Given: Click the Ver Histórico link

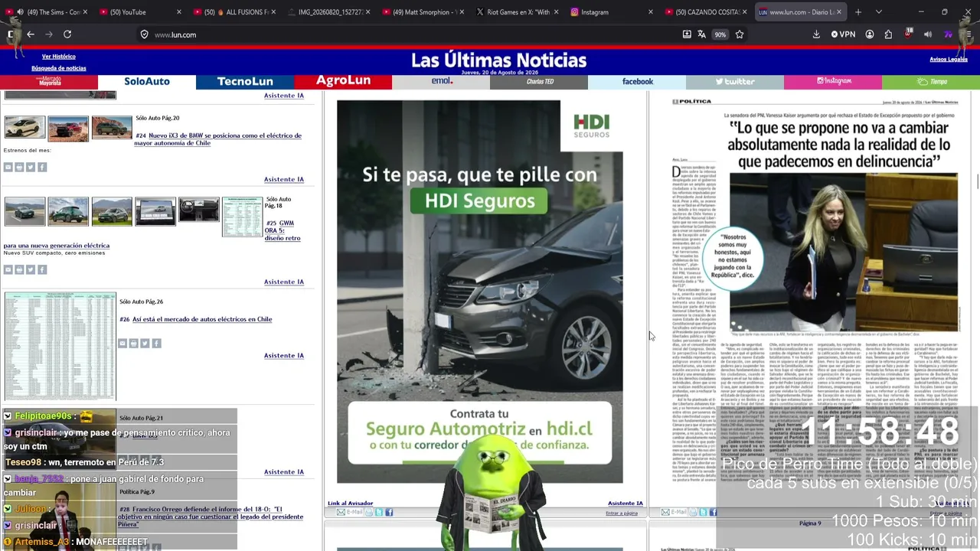Looking at the screenshot, I should 59,57.
